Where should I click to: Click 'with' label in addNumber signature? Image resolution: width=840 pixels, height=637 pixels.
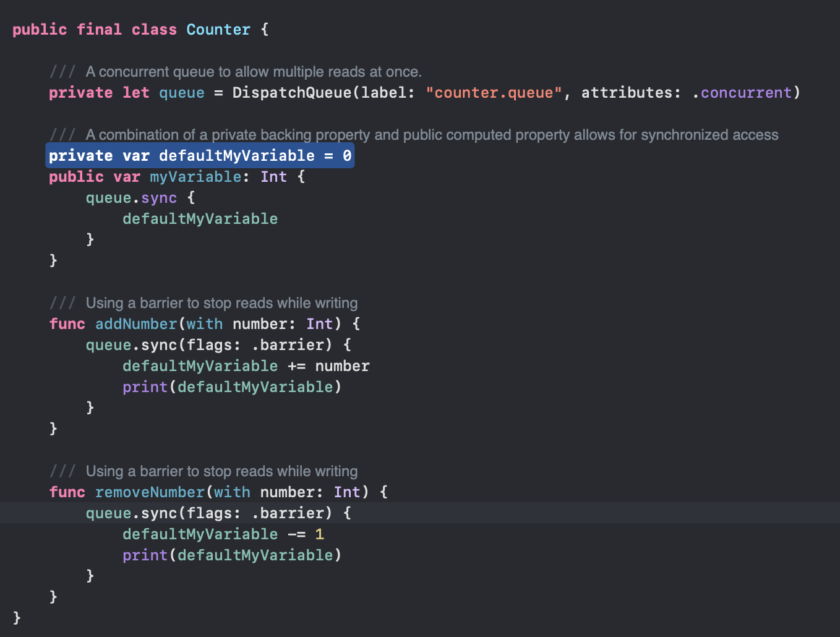205,324
